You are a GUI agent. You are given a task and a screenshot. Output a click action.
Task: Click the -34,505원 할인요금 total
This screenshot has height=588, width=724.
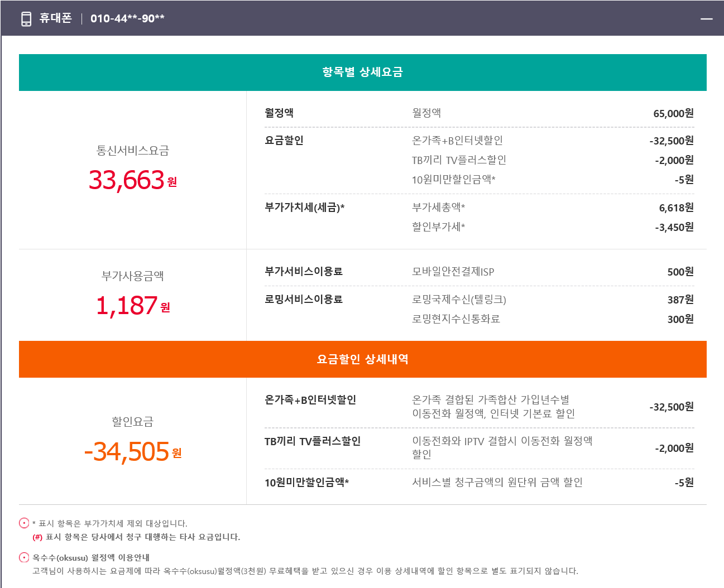(x=132, y=452)
